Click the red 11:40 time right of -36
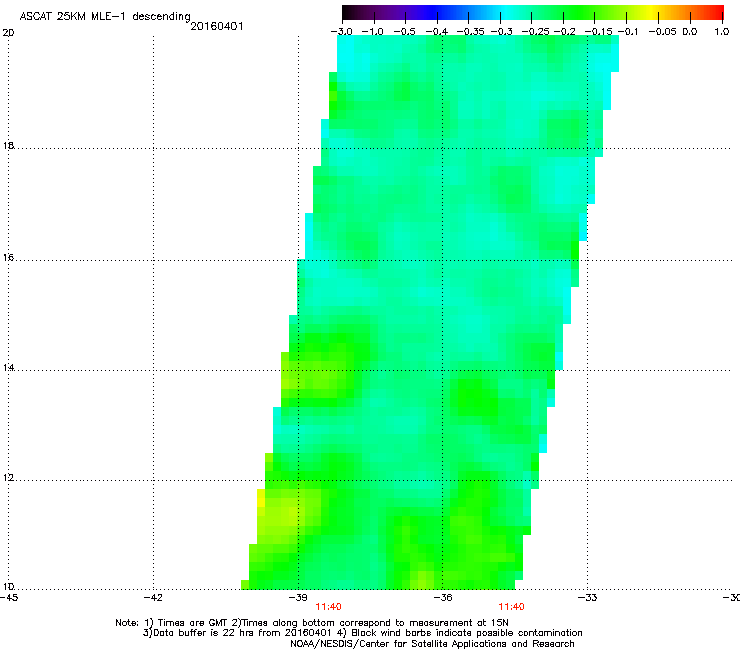This screenshot has width=740, height=650. point(512,607)
